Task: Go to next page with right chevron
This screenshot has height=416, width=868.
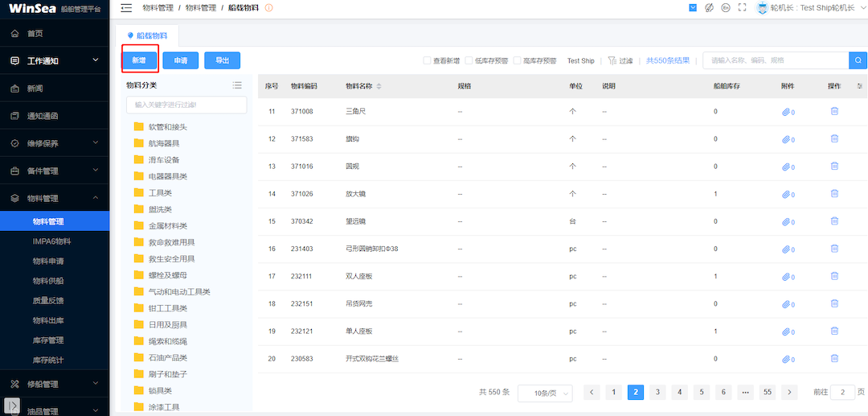Action: (x=789, y=392)
